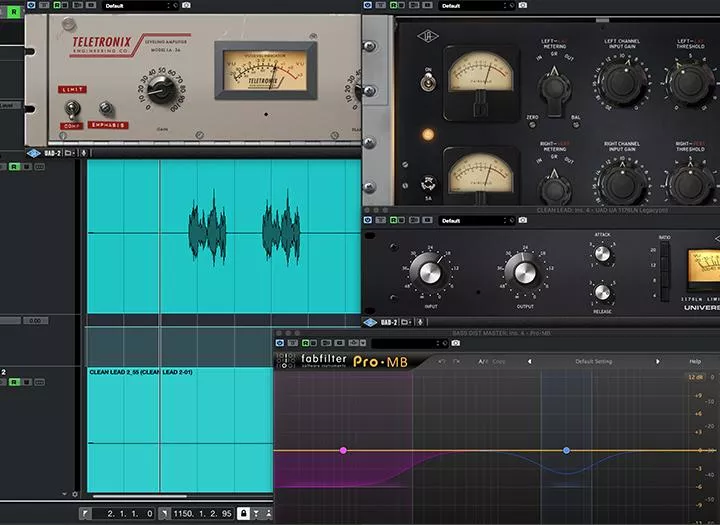Open Pro-MB header preset dropdown

point(410,343)
